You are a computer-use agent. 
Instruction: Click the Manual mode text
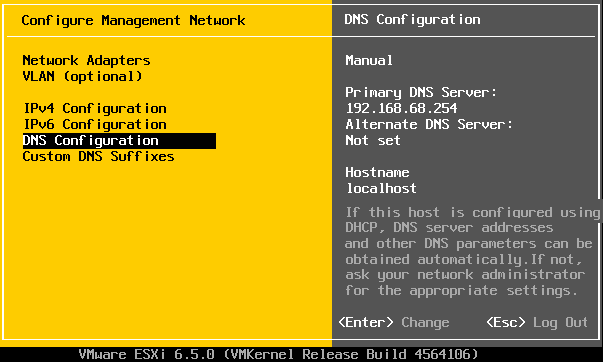click(x=369, y=60)
